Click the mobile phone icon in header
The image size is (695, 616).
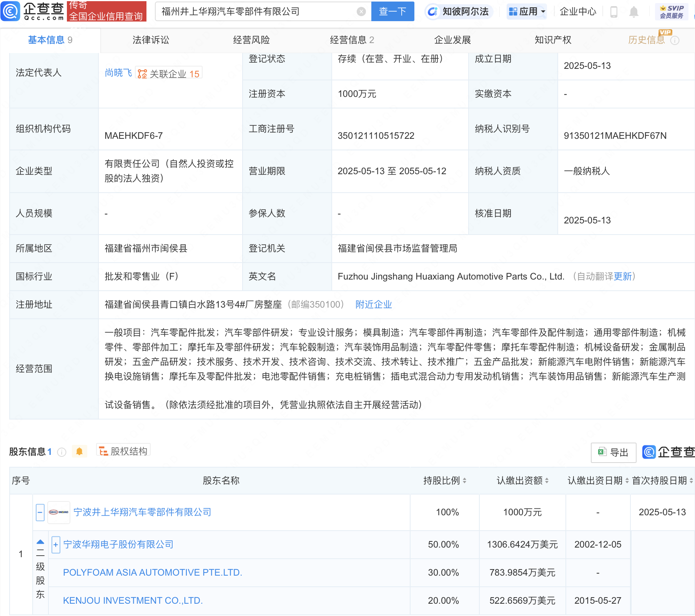(614, 12)
